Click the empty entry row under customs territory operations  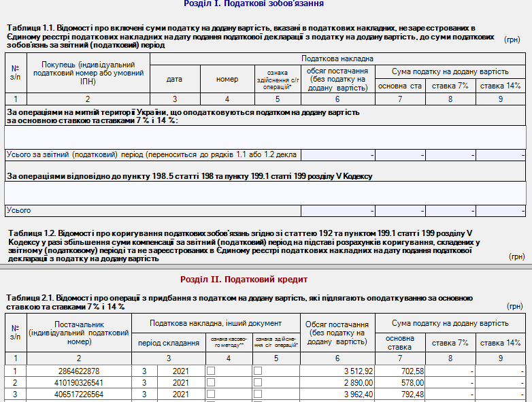265,137
